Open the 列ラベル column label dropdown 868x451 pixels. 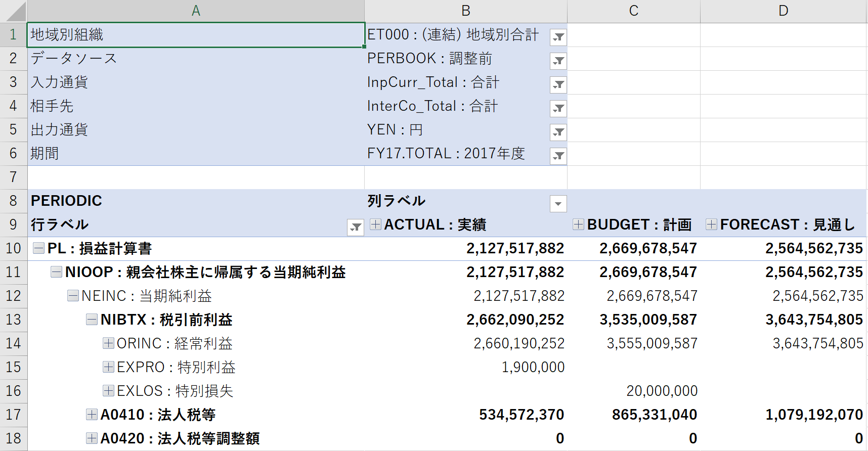558,204
